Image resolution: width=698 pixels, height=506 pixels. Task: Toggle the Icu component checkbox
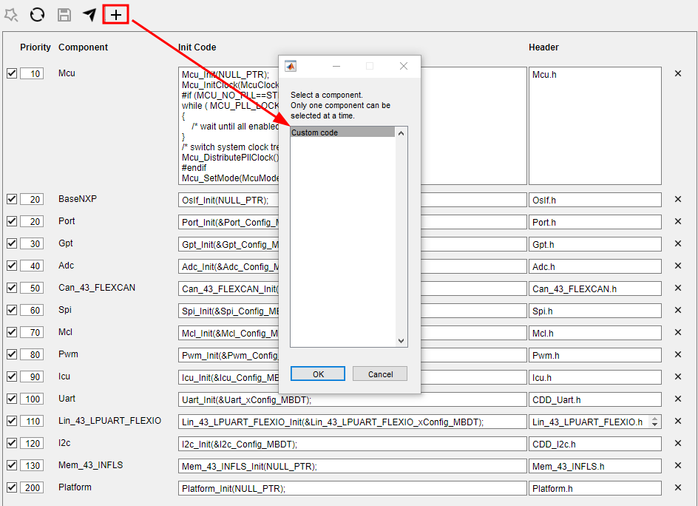[x=12, y=376]
